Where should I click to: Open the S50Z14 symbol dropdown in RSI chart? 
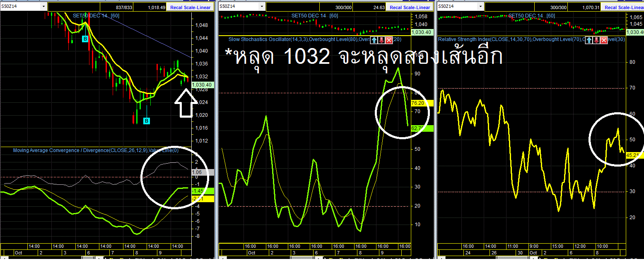point(481,7)
